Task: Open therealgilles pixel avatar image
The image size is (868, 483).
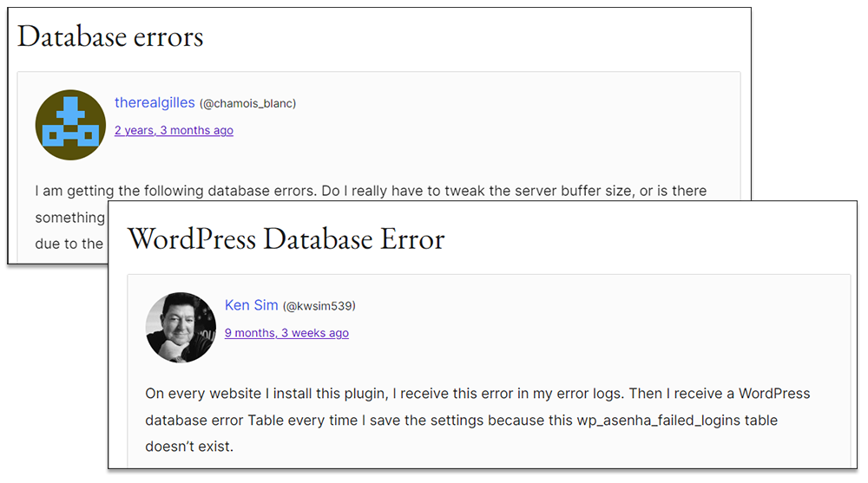Action: pyautogui.click(x=70, y=125)
